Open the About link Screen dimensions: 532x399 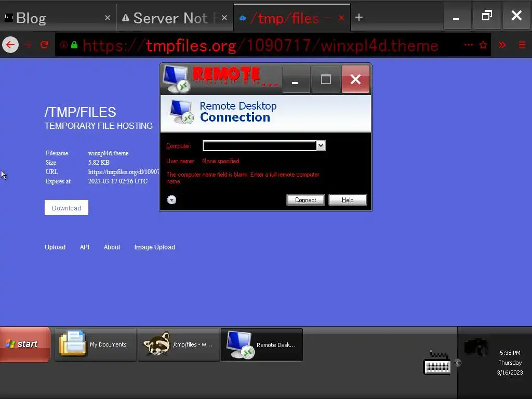click(x=112, y=247)
